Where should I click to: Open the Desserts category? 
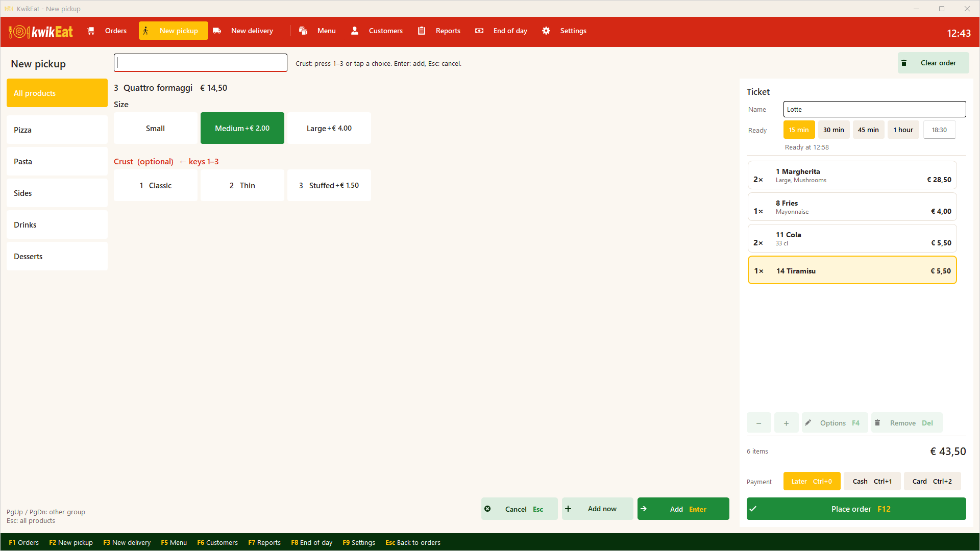pyautogui.click(x=57, y=256)
